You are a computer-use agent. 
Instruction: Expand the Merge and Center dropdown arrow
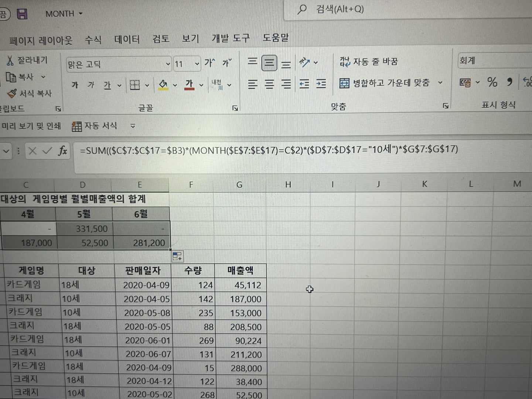point(440,83)
